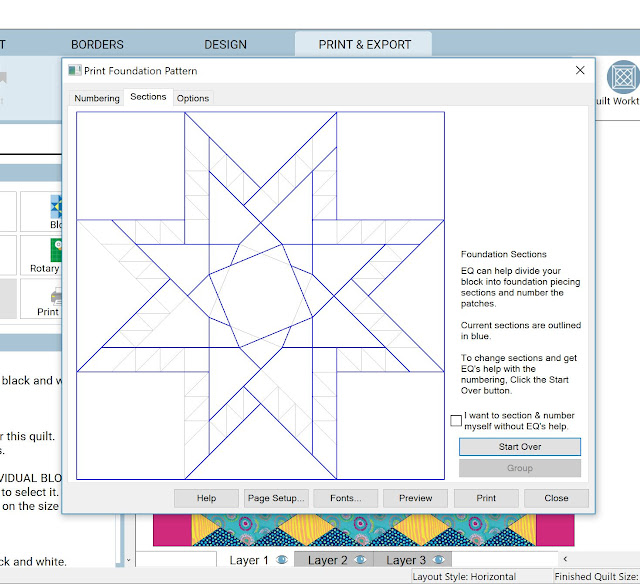Screen dimensions: 640x584
Task: Open the BORDERS ribbon tab
Action: point(97,44)
